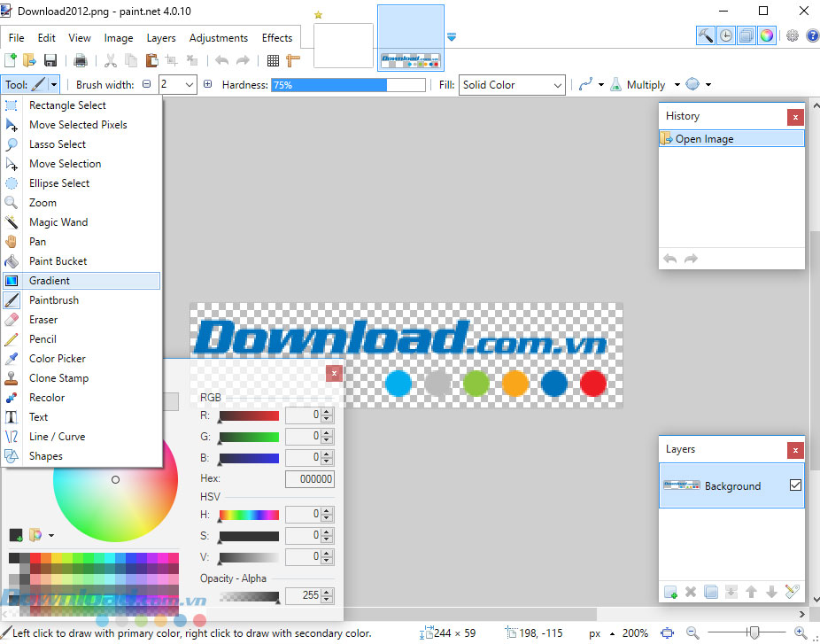Click the Print icon in toolbar
820x644 pixels.
pyautogui.click(x=80, y=60)
